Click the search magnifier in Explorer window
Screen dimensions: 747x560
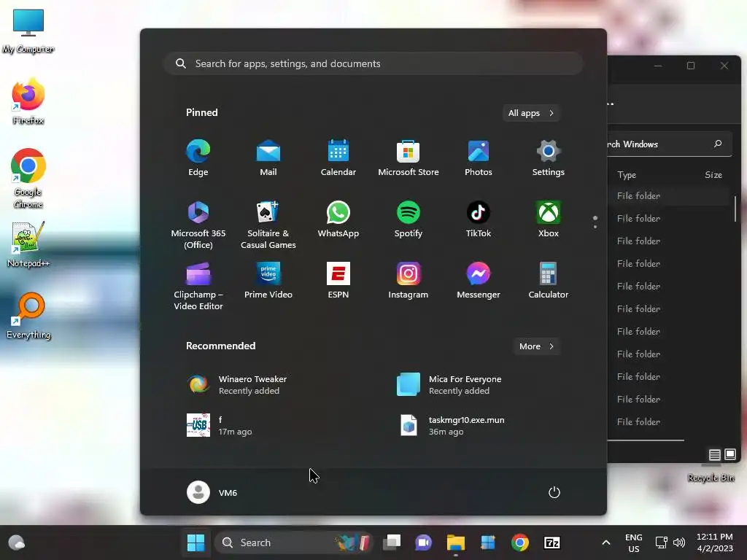(718, 144)
